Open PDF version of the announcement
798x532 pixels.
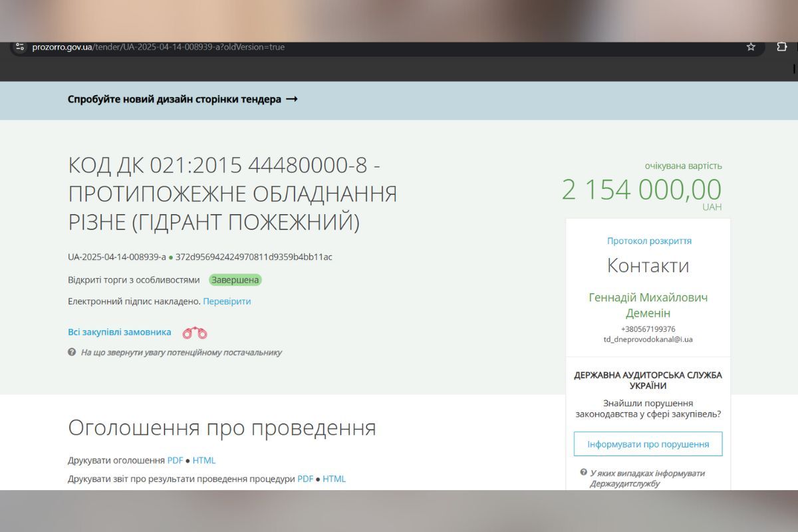[175, 460]
